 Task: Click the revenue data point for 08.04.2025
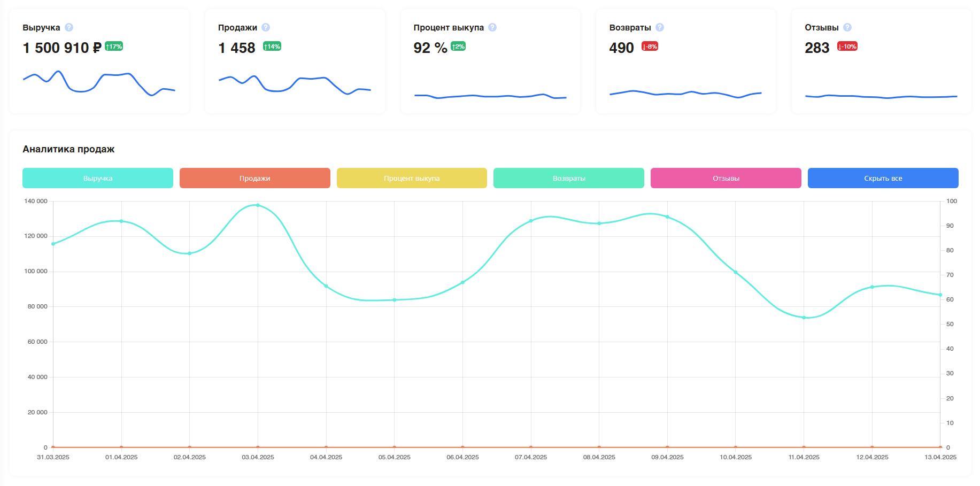(599, 223)
